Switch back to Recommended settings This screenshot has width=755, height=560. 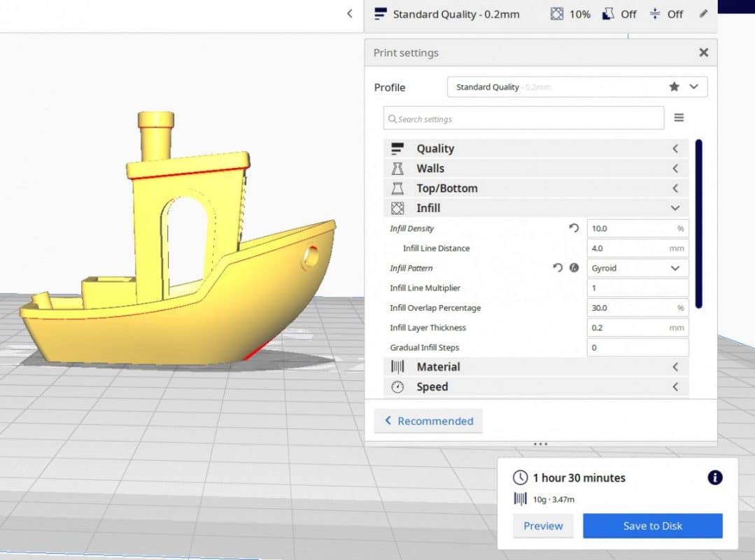point(428,421)
